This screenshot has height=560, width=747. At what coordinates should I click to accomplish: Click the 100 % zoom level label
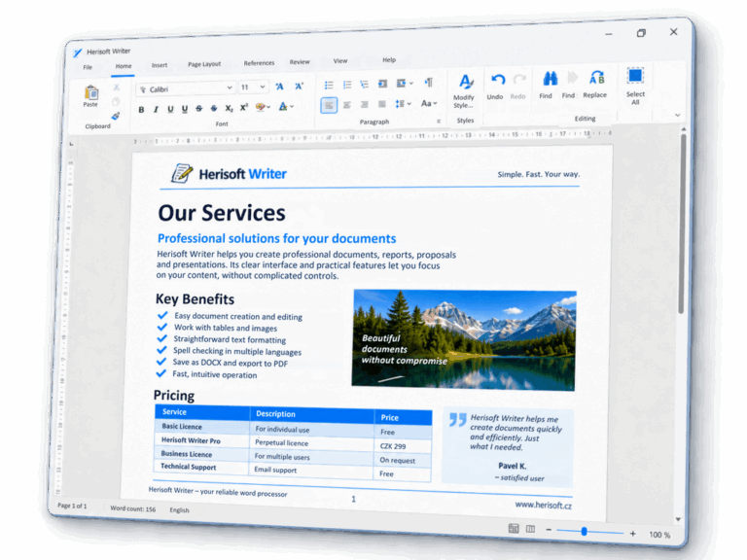(659, 535)
